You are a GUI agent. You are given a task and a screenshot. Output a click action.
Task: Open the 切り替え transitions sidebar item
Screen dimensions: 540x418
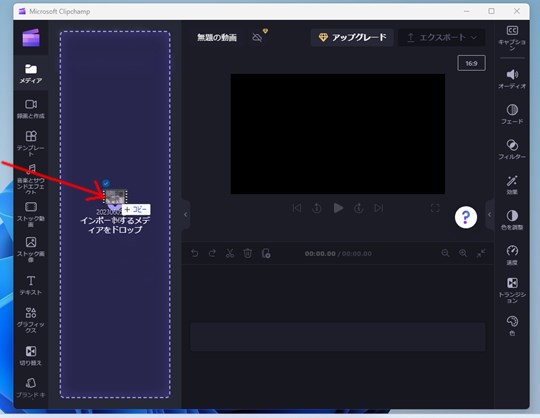coord(31,356)
